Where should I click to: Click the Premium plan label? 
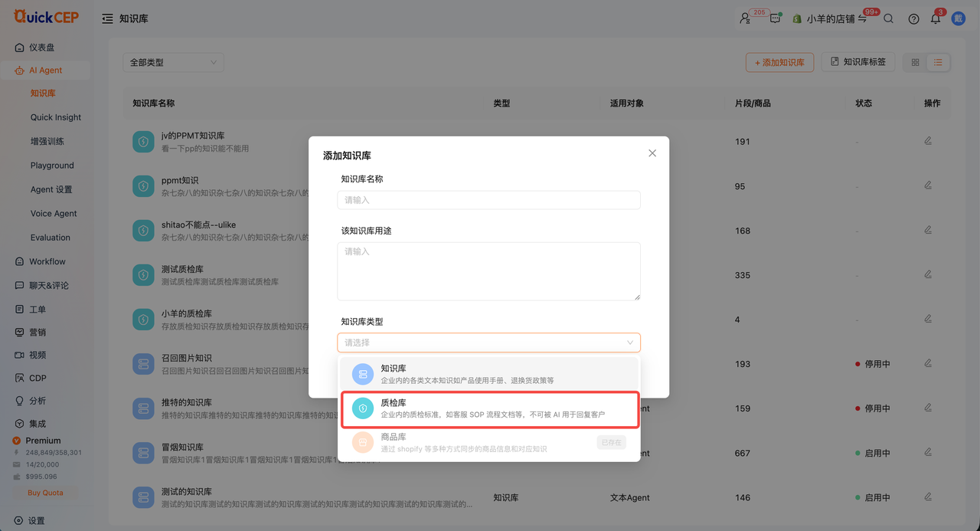coord(43,441)
